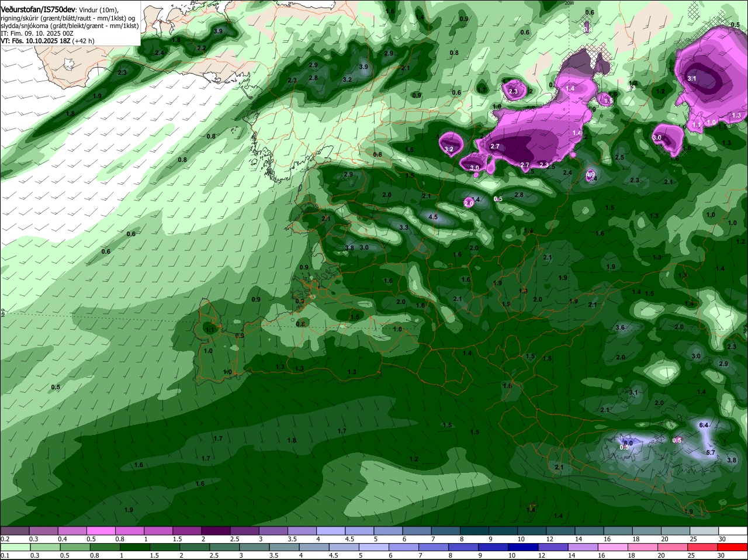This screenshot has width=748, height=560.
Task: Click the "0.1" label in lower legend row
Action: (x=5, y=555)
